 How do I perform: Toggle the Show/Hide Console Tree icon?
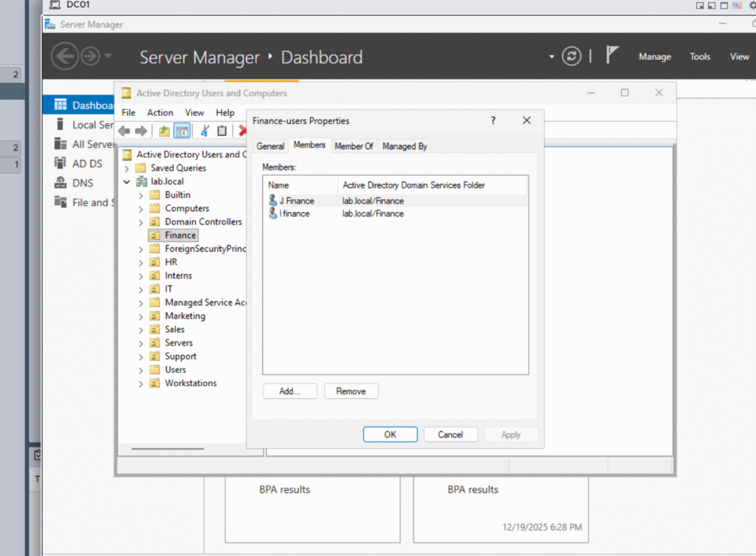tap(182, 131)
